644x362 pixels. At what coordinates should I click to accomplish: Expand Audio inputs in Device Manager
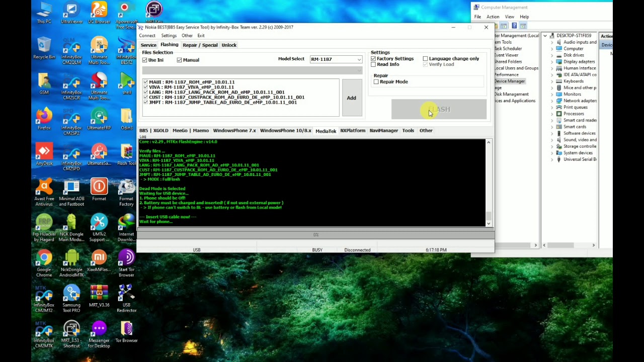552,42
